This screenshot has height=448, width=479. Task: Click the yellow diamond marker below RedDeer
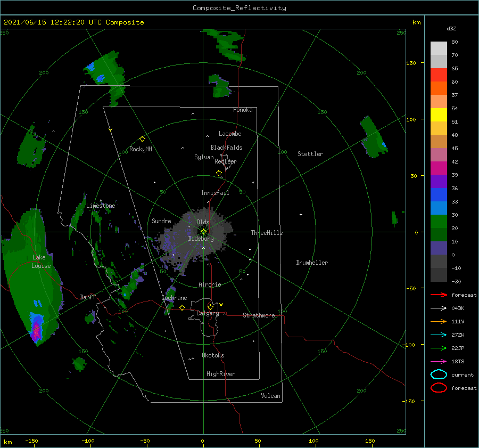[219, 173]
